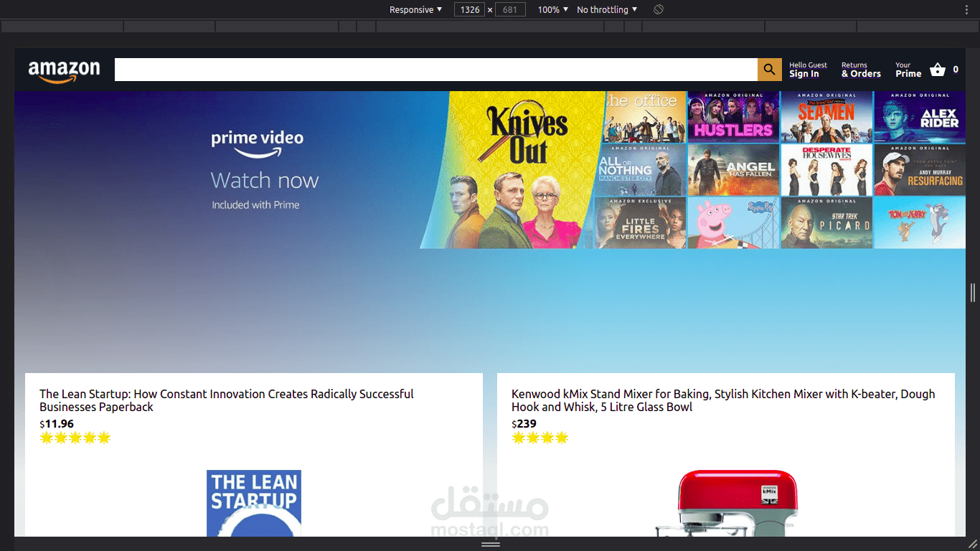980x551 pixels.
Task: Open the shopping basket icon
Action: 938,70
